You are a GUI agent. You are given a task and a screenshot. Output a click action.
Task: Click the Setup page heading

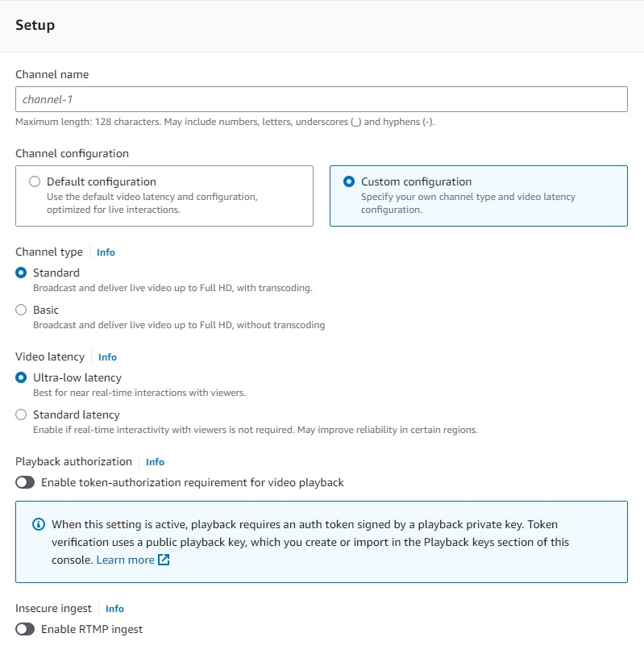35,25
